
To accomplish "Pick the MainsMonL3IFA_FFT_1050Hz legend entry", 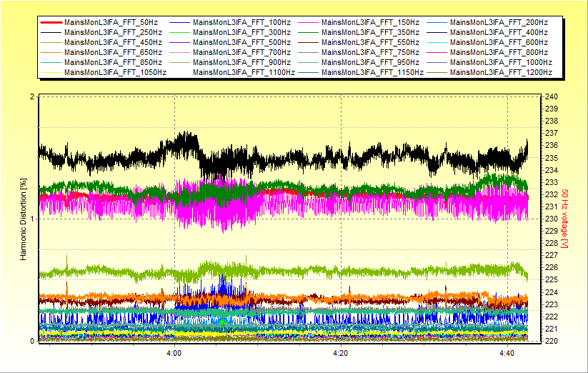I will pyautogui.click(x=114, y=73).
